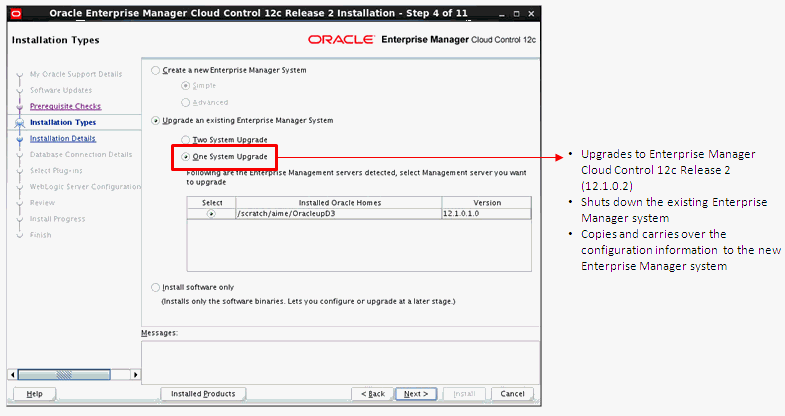This screenshot has height=416, width=785.
Task: Click the /scratch/aime/OracleupD3 path cell
Action: pos(339,214)
